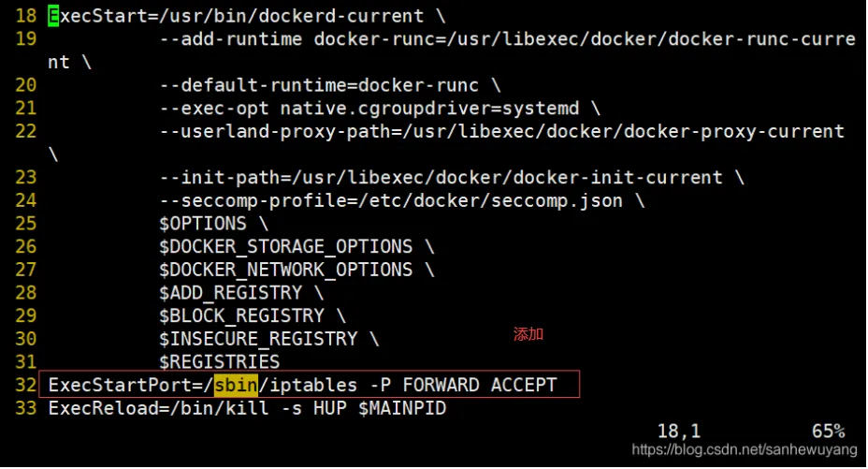Click line number 32 in the gutter
This screenshot has height=469, width=868.
click(x=25, y=385)
